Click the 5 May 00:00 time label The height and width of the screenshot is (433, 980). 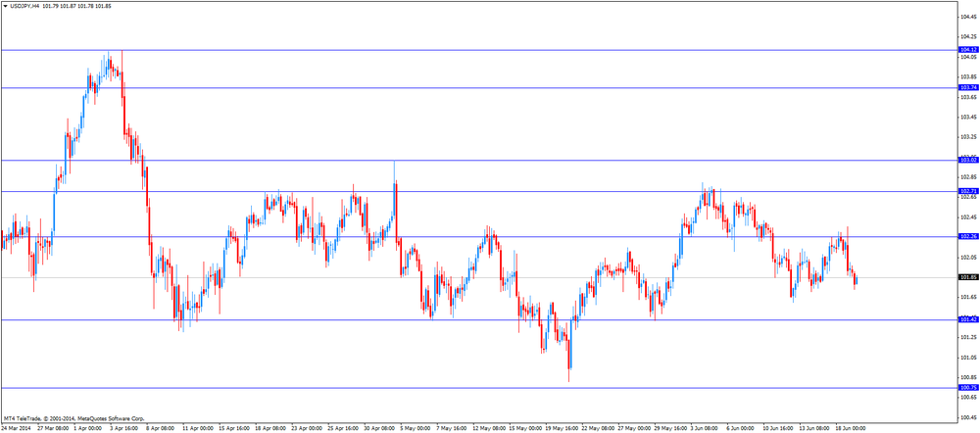coord(416,429)
